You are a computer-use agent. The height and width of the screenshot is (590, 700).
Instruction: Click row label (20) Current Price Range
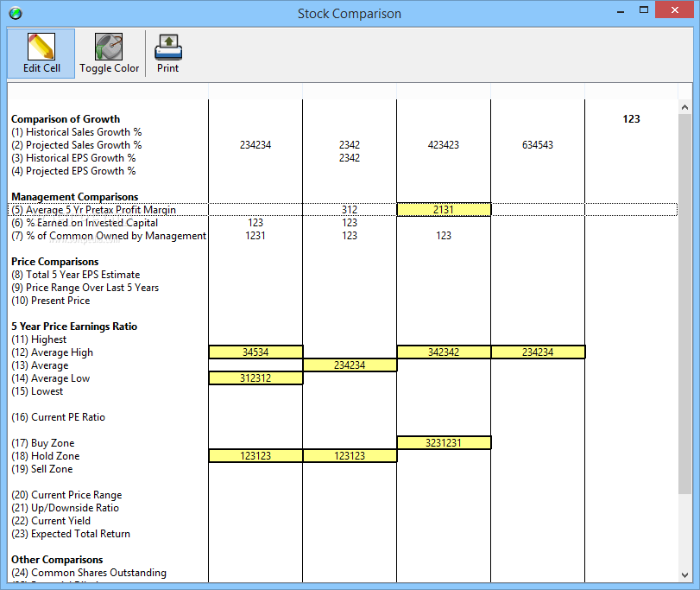point(66,494)
